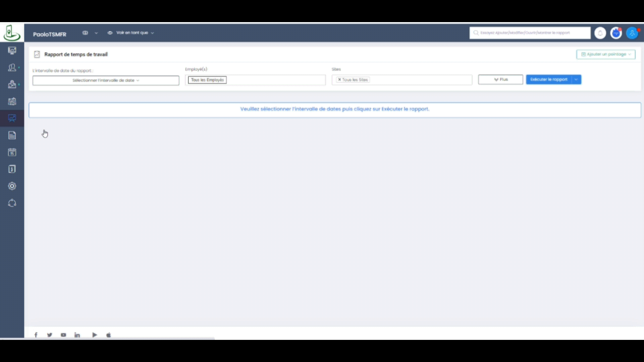
Task: Open the notifications bell
Action: [600, 33]
